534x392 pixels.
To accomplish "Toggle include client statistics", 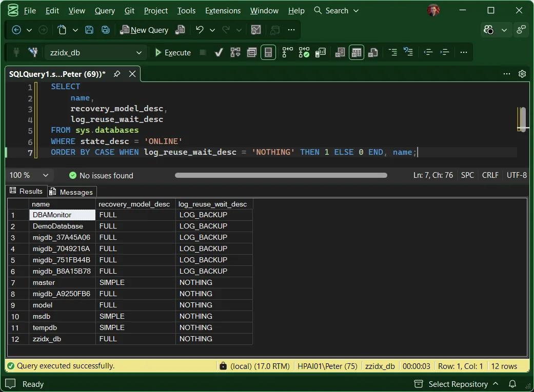I will pyautogui.click(x=321, y=52).
